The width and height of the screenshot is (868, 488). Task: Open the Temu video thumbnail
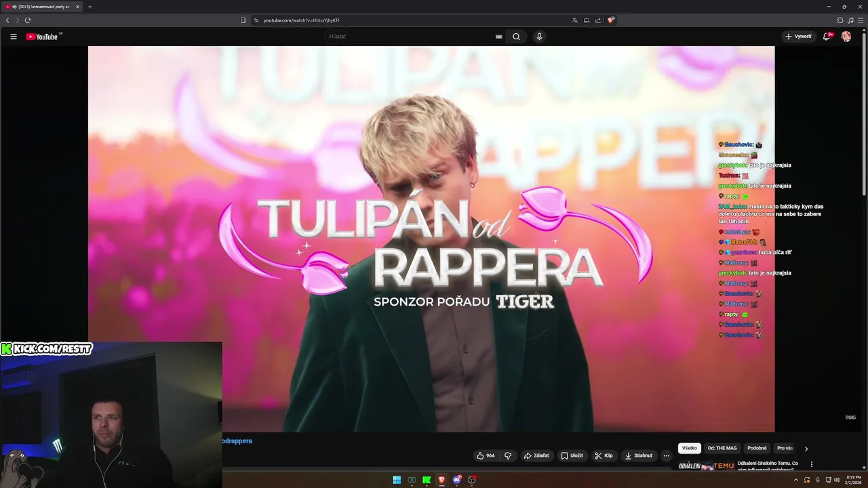coord(706,466)
